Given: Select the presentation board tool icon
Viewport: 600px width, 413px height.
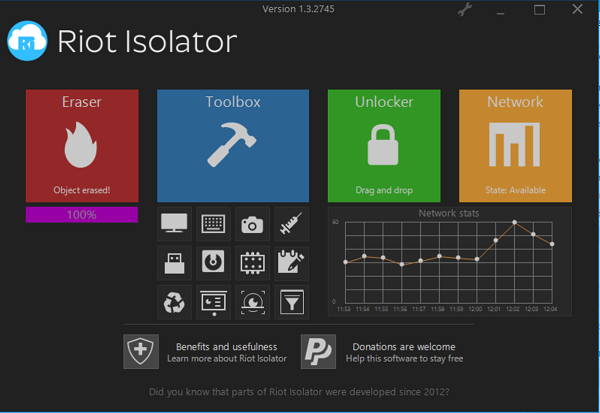Looking at the screenshot, I should click(x=213, y=302).
